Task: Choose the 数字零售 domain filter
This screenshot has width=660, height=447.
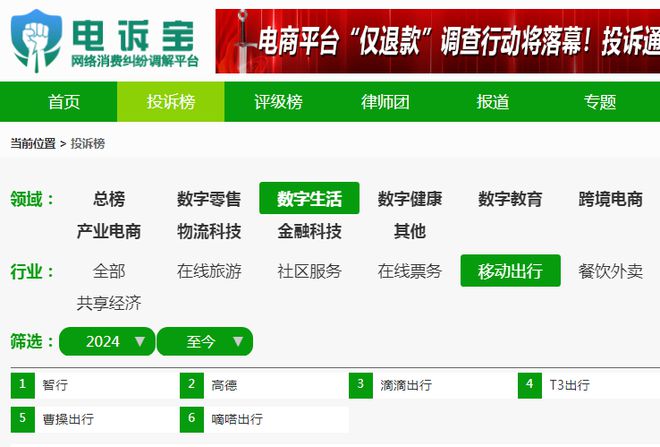Action: point(209,199)
